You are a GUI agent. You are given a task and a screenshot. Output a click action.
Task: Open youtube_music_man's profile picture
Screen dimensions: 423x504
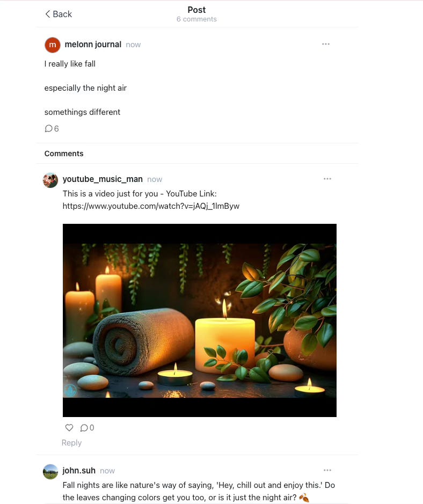(x=50, y=180)
